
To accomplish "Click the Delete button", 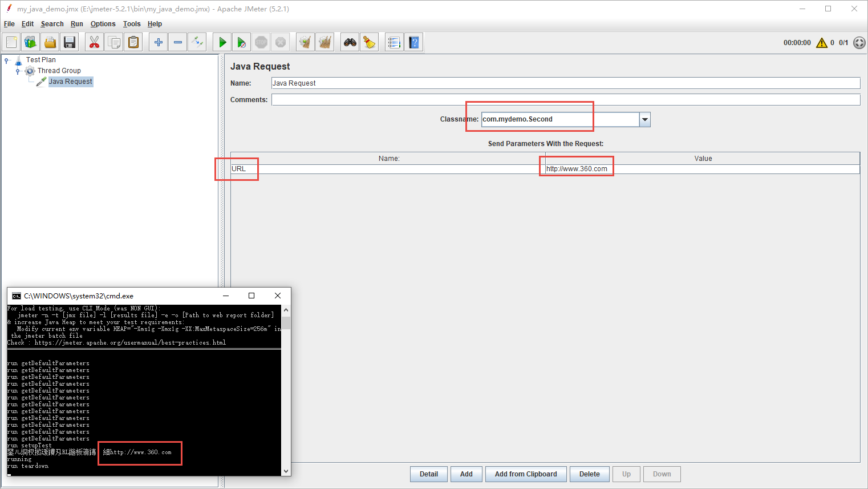I will point(589,474).
